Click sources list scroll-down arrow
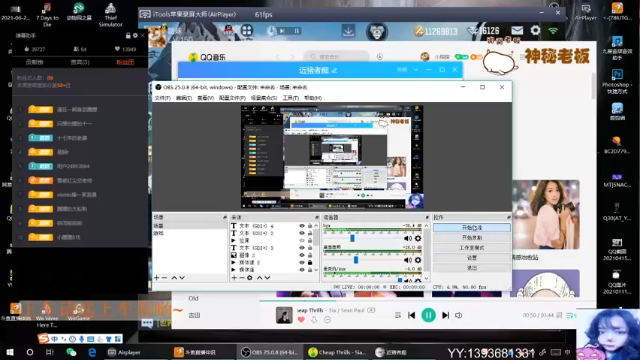640x360 pixels. point(316,270)
